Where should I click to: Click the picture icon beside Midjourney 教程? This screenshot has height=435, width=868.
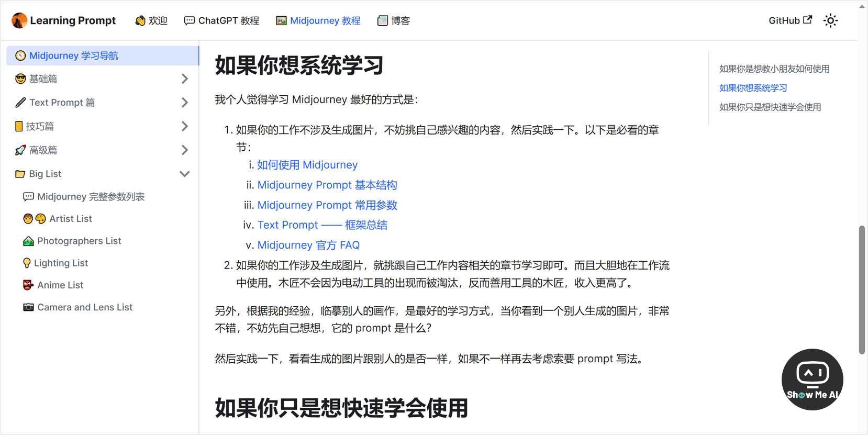pos(282,20)
